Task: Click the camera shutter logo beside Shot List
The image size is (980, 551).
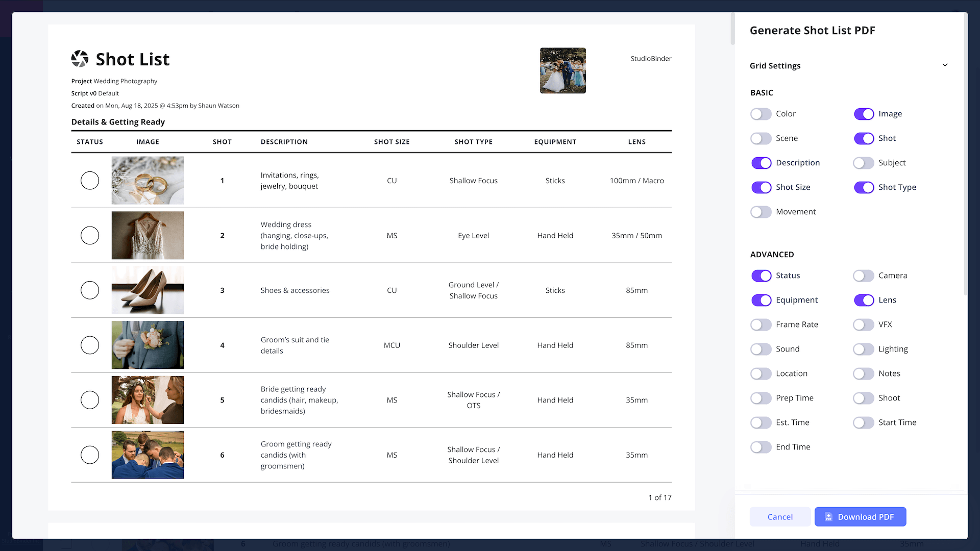Action: pyautogui.click(x=80, y=59)
